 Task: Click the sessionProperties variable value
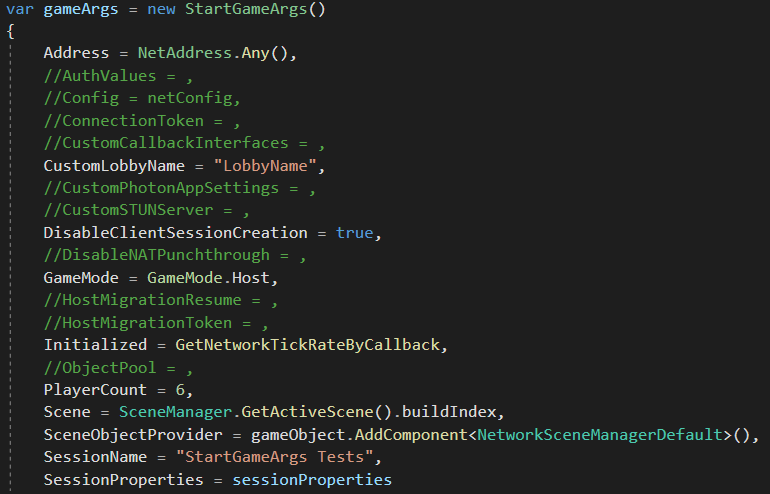[312, 480]
